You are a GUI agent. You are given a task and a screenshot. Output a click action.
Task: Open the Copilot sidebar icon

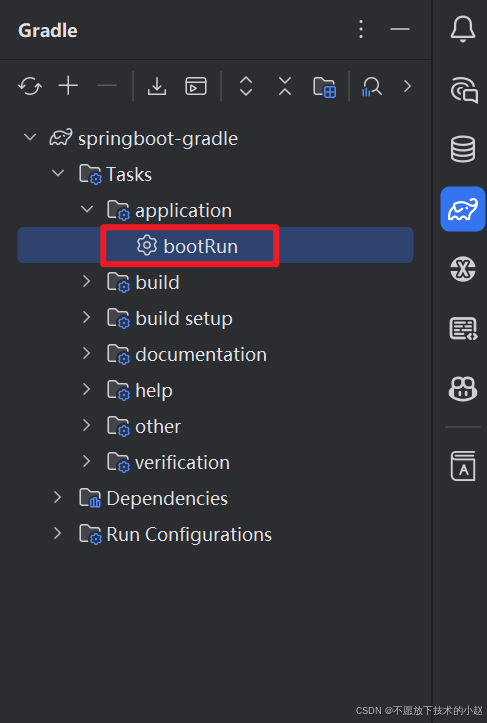pos(463,388)
